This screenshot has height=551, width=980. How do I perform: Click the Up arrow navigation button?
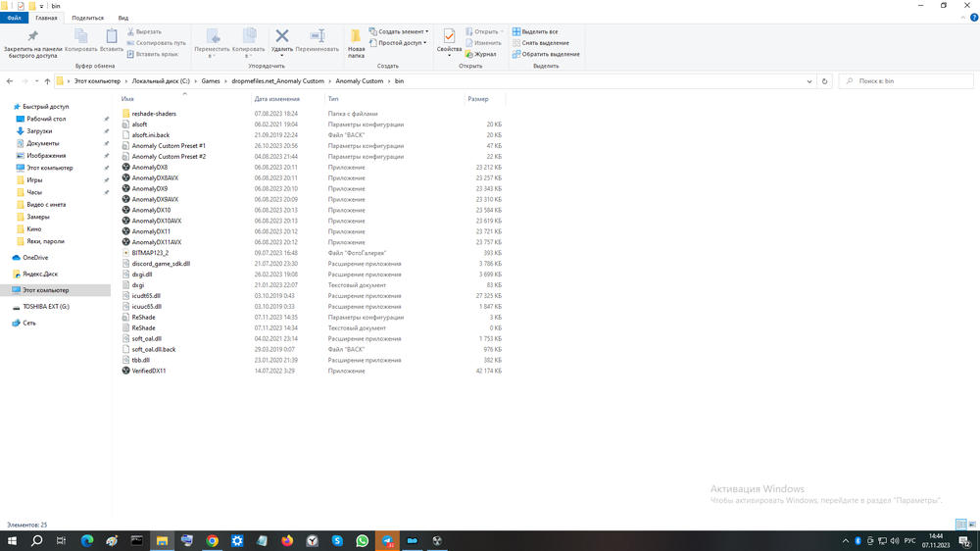click(x=47, y=81)
